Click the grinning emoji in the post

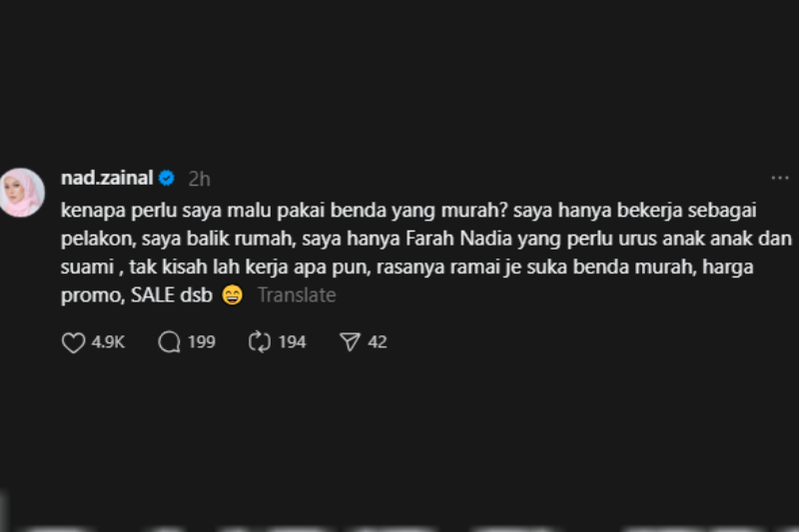pyautogui.click(x=233, y=294)
